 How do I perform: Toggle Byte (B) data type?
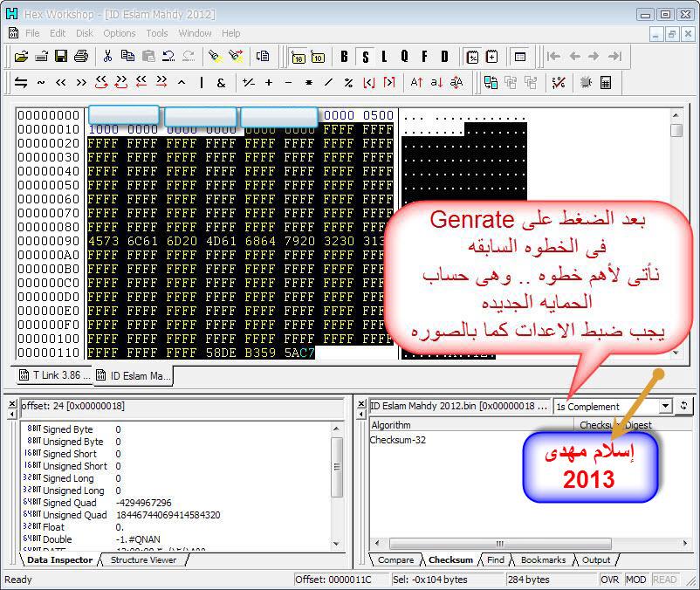[344, 57]
